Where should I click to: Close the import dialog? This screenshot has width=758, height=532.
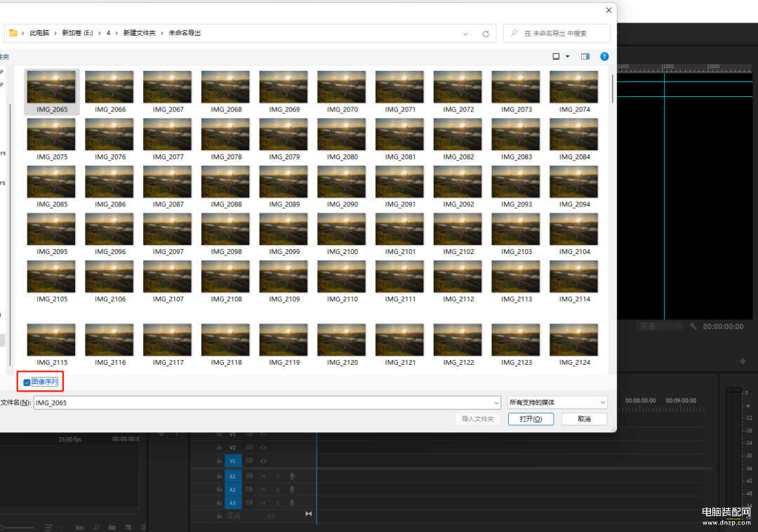coord(609,10)
